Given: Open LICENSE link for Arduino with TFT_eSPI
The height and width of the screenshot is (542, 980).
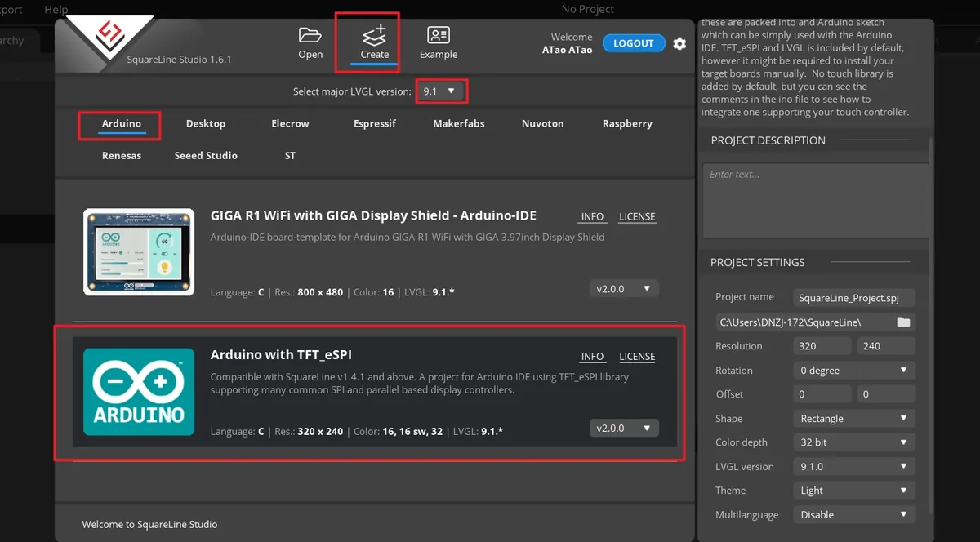Looking at the screenshot, I should click(x=637, y=357).
